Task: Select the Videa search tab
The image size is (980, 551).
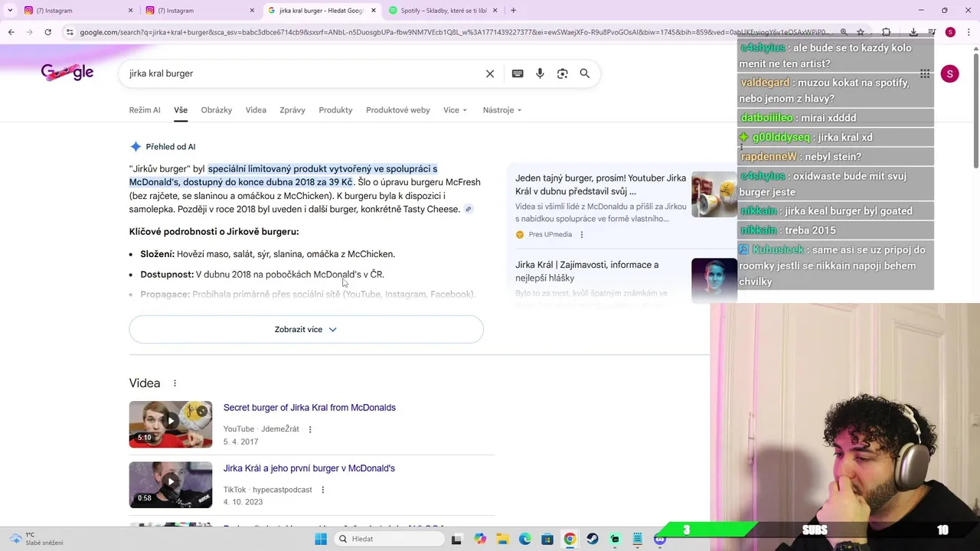Action: 256,110
